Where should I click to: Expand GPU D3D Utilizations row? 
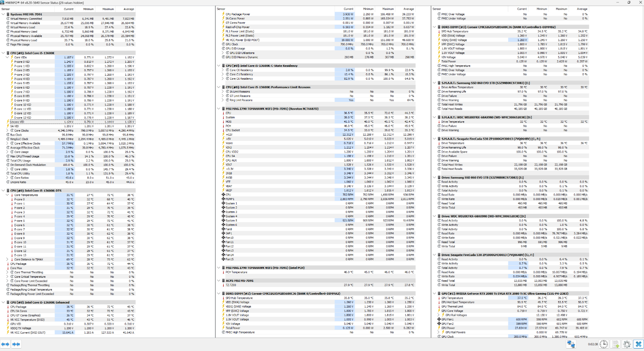223,53
